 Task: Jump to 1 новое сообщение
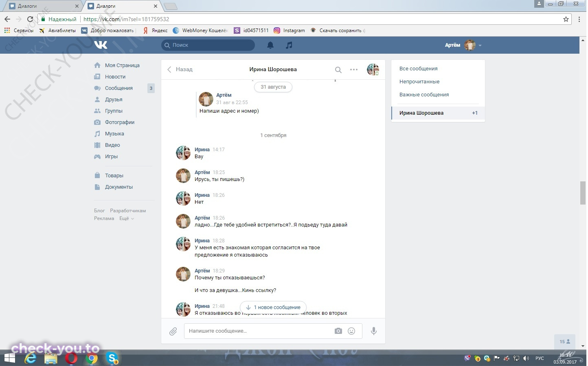pyautogui.click(x=273, y=307)
